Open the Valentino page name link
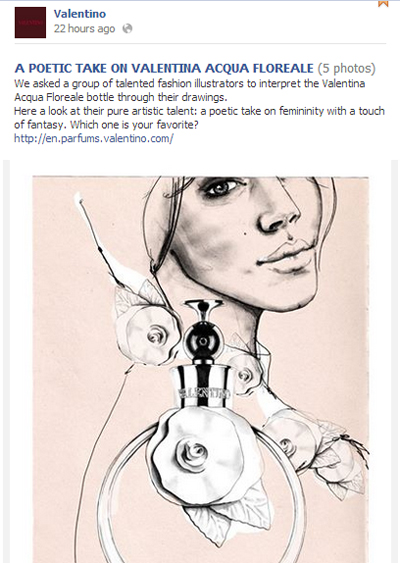 point(80,14)
